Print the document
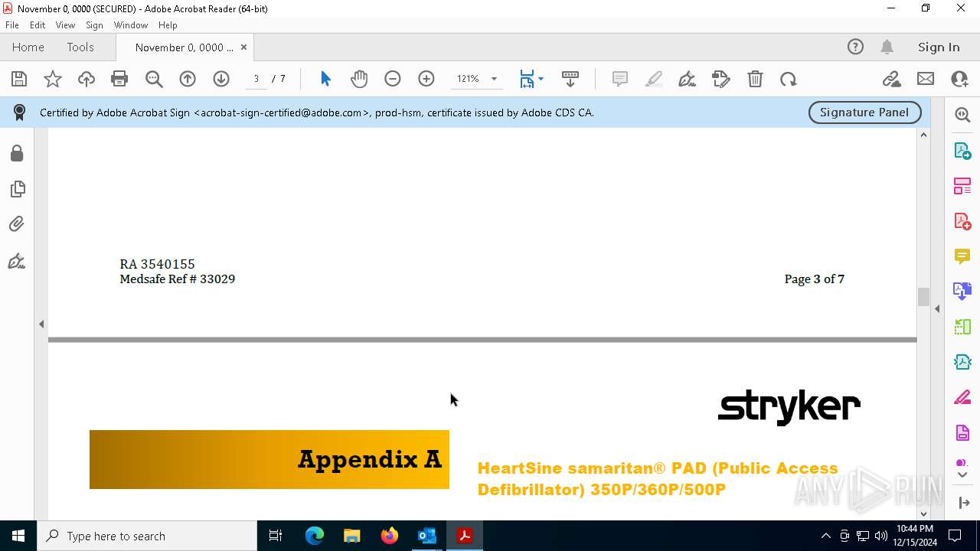The image size is (980, 551). pos(119,79)
